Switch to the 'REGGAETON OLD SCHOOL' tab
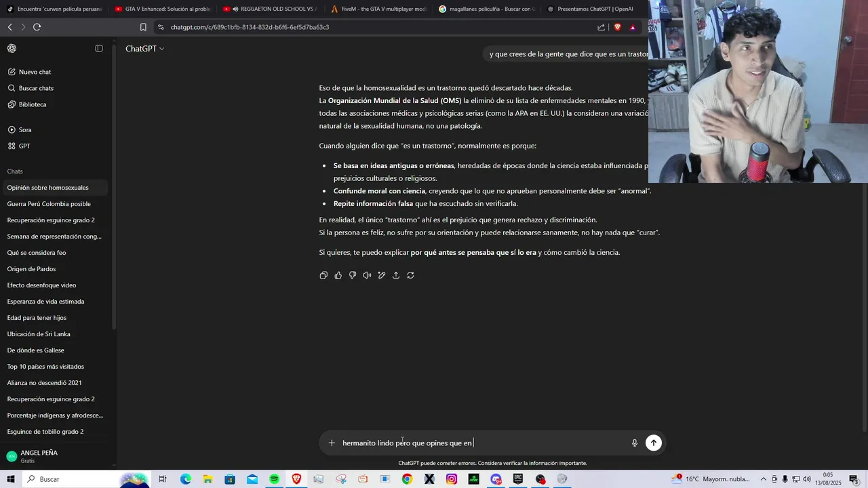868x488 pixels. (x=271, y=9)
